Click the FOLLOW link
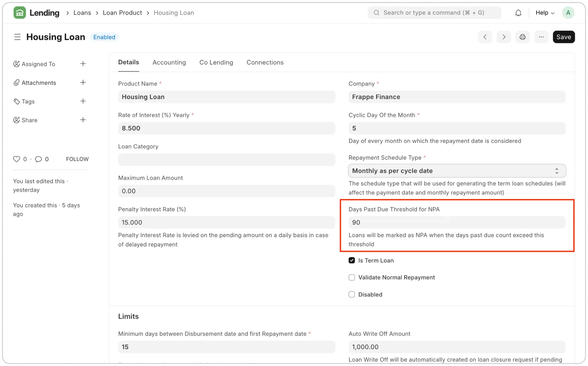Screen dimensions: 588x366 (77, 159)
